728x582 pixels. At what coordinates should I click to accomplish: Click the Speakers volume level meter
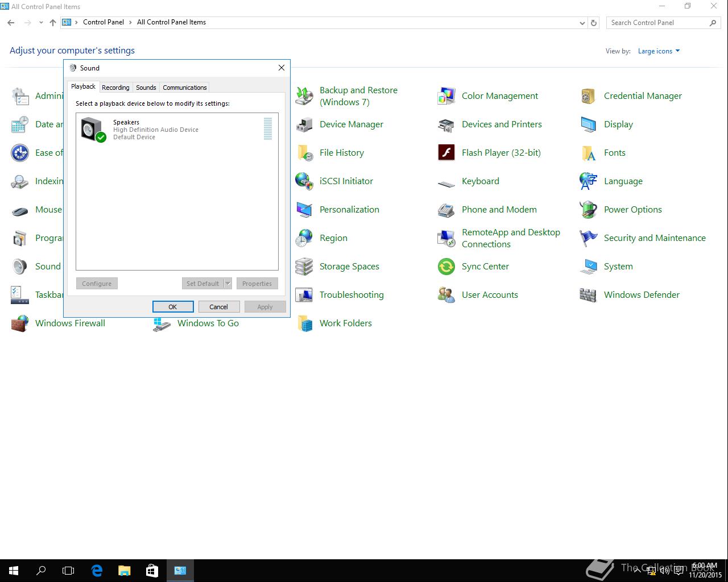pos(268,128)
